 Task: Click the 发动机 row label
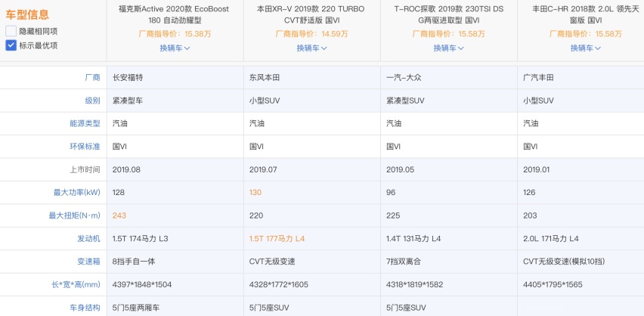pyautogui.click(x=88, y=238)
